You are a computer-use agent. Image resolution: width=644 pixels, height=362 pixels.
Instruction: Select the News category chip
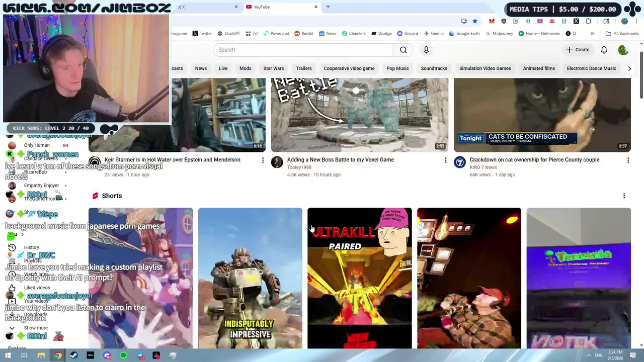click(201, 68)
